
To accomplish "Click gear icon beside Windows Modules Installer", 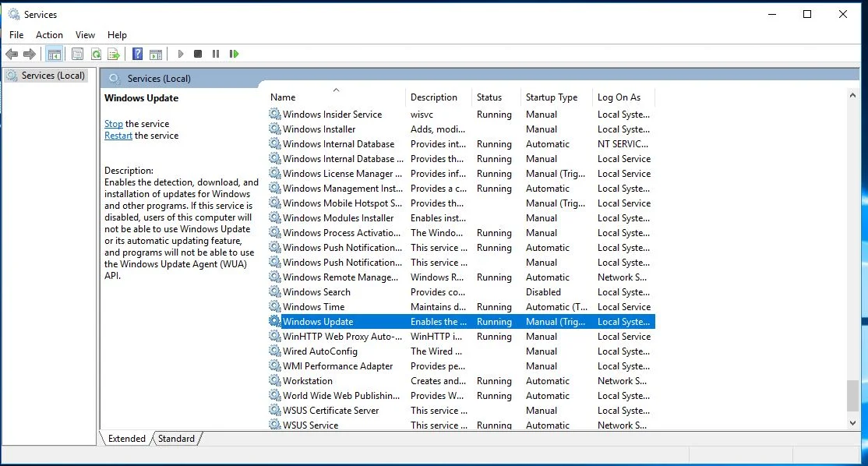I will click(275, 218).
